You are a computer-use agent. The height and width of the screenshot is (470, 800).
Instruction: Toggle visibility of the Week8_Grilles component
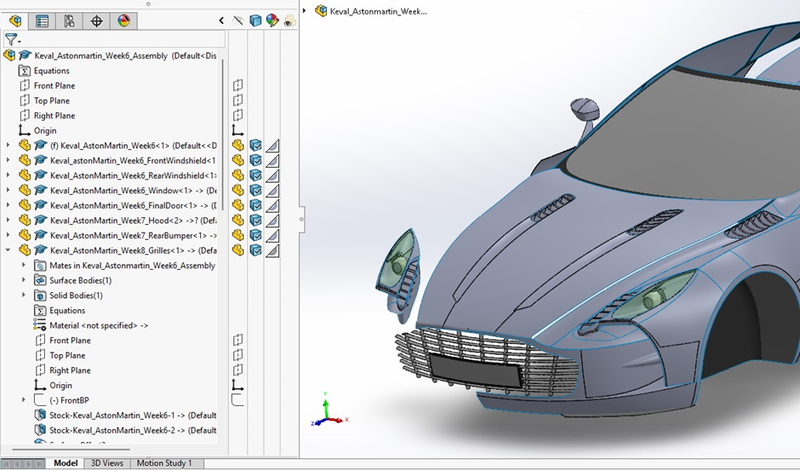pyautogui.click(x=238, y=250)
